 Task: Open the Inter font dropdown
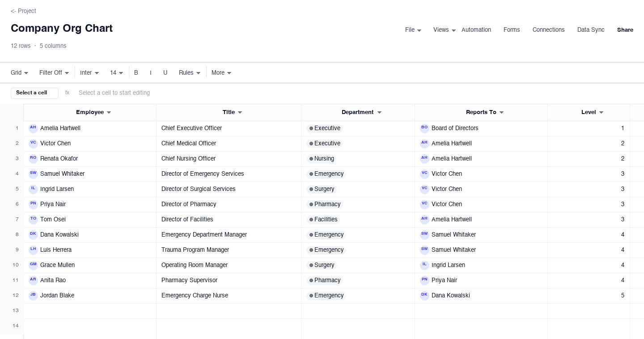(x=89, y=72)
